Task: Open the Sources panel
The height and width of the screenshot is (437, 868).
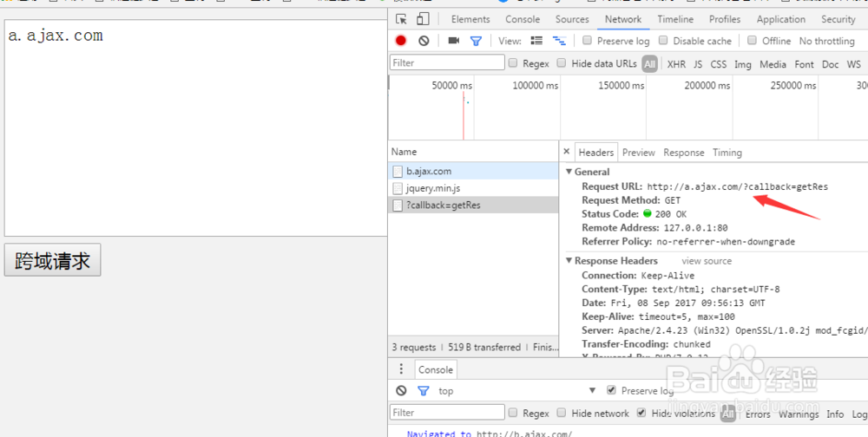Action: [572, 19]
